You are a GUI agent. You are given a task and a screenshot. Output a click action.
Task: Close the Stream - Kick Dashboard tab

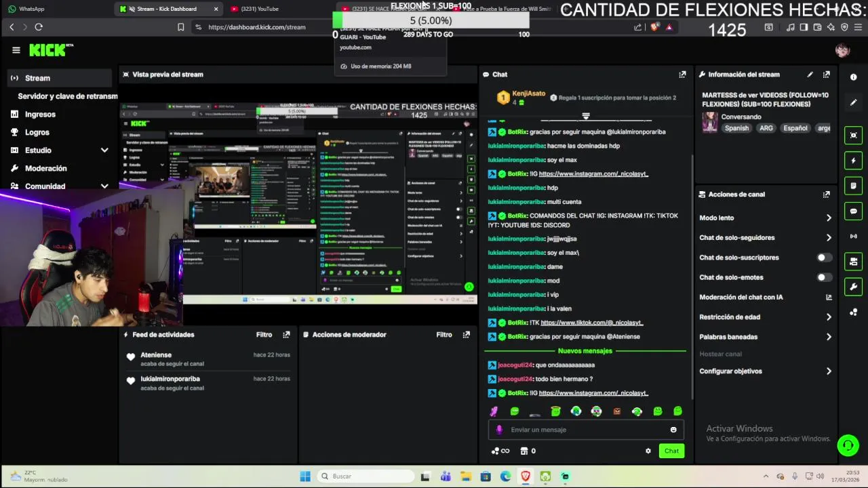[x=216, y=9]
